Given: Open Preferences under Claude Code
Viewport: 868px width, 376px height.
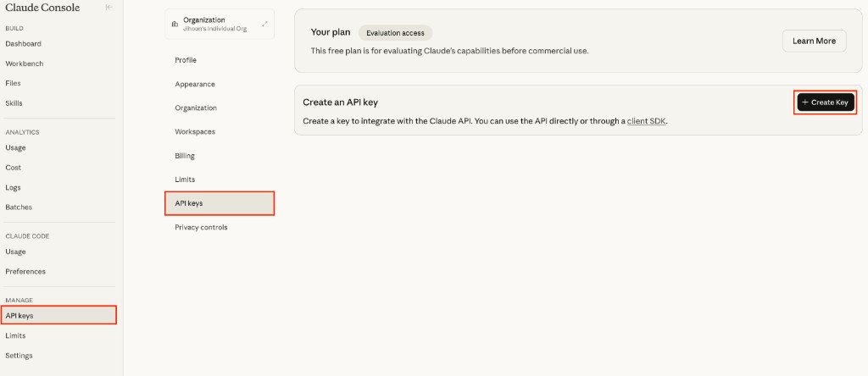Looking at the screenshot, I should (x=25, y=272).
